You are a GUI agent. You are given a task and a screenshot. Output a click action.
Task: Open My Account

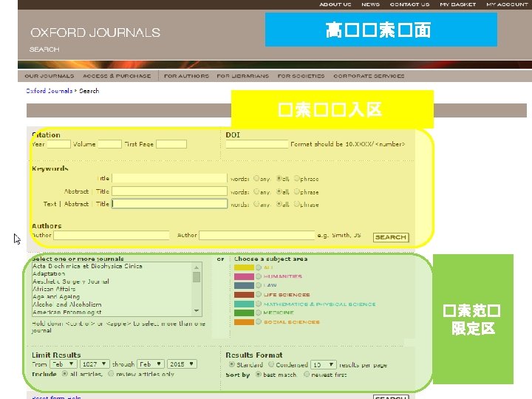pyautogui.click(x=507, y=4)
